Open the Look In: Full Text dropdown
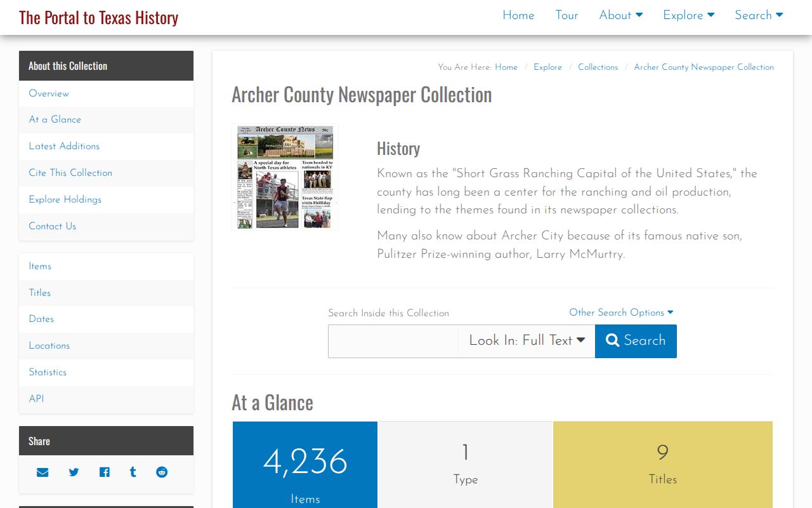Image resolution: width=812 pixels, height=508 pixels. 527,341
